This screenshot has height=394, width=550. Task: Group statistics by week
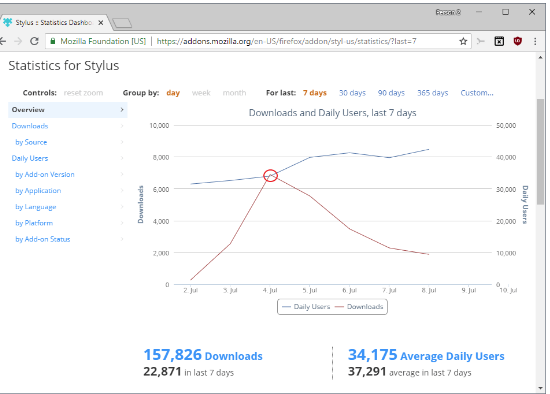tap(201, 93)
